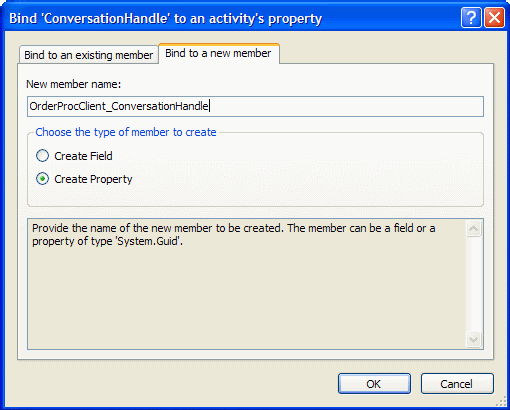Click the New member name text field
This screenshot has height=410, width=510.
tap(255, 106)
